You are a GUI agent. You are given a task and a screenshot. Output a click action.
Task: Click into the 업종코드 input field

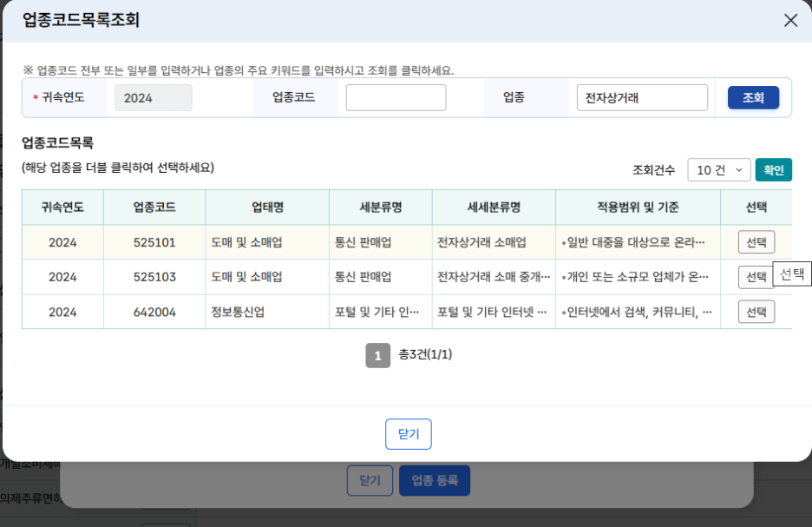tap(396, 98)
